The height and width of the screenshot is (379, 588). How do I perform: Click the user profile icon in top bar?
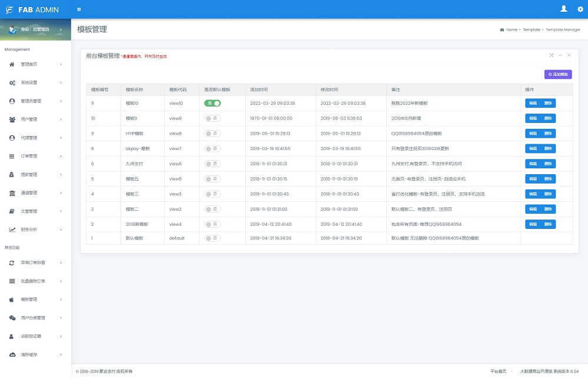tap(563, 9)
